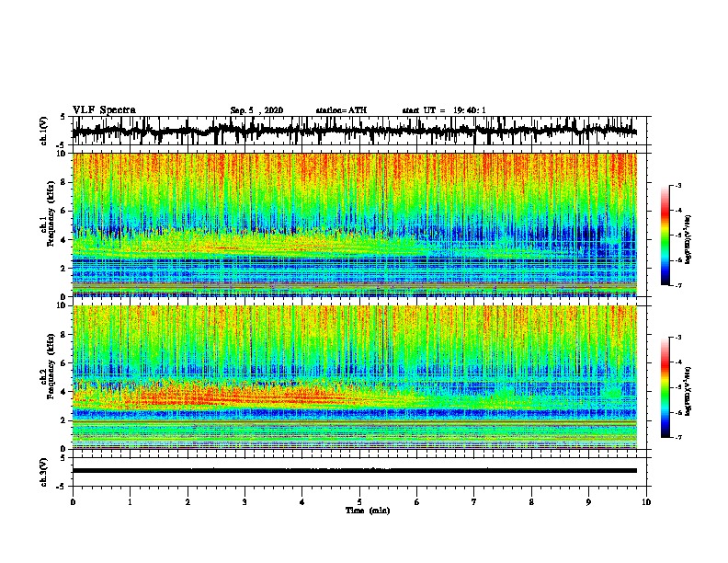Click time axis tick label "5"

point(359,502)
